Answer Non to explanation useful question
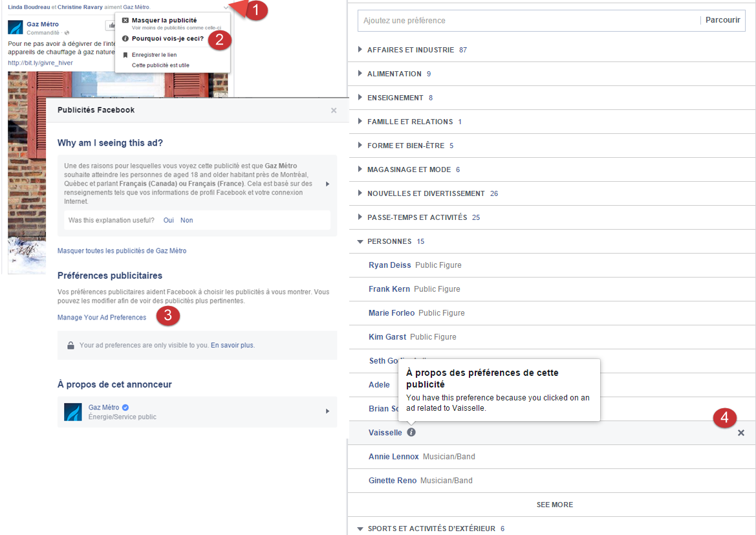Viewport: 756px width, 535px height. (x=186, y=220)
